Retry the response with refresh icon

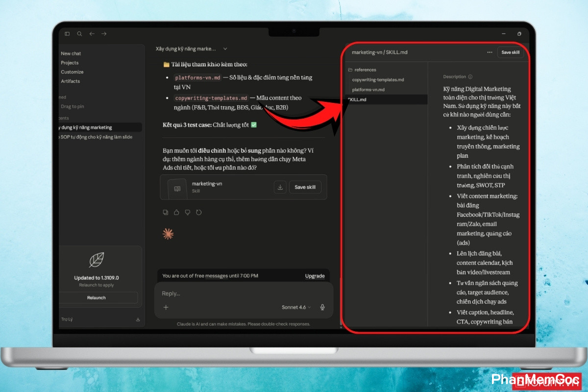pyautogui.click(x=198, y=212)
